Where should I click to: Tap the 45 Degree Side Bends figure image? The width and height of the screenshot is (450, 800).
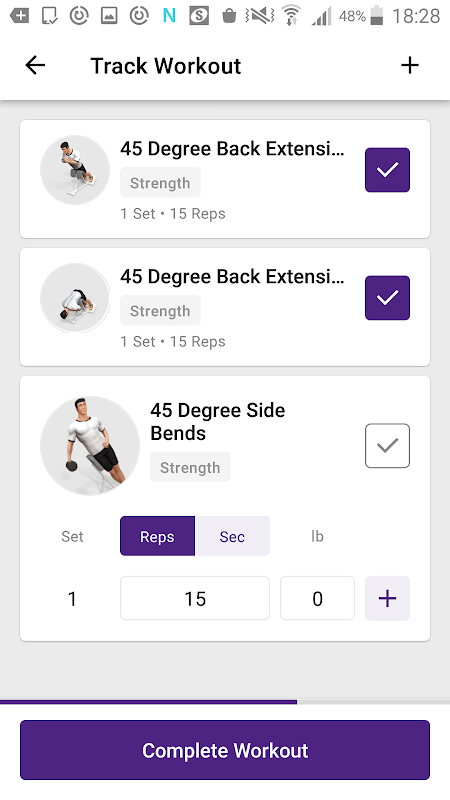pos(90,445)
